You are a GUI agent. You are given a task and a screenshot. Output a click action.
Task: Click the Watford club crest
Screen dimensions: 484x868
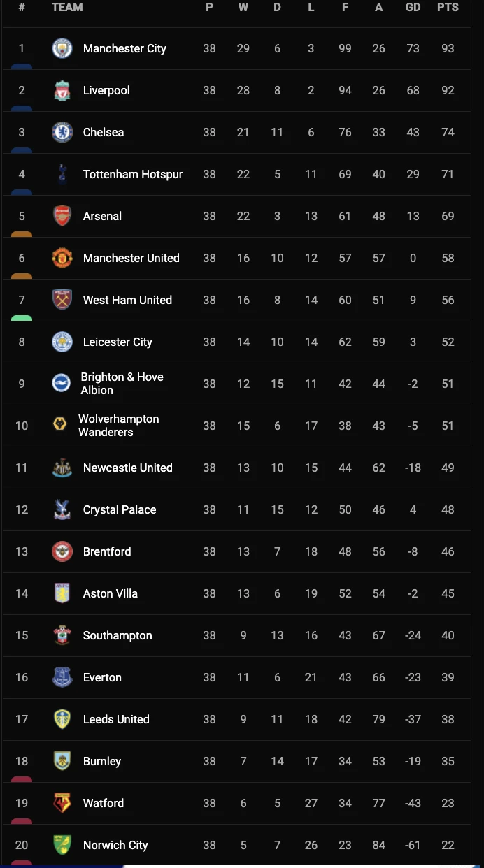click(x=62, y=803)
